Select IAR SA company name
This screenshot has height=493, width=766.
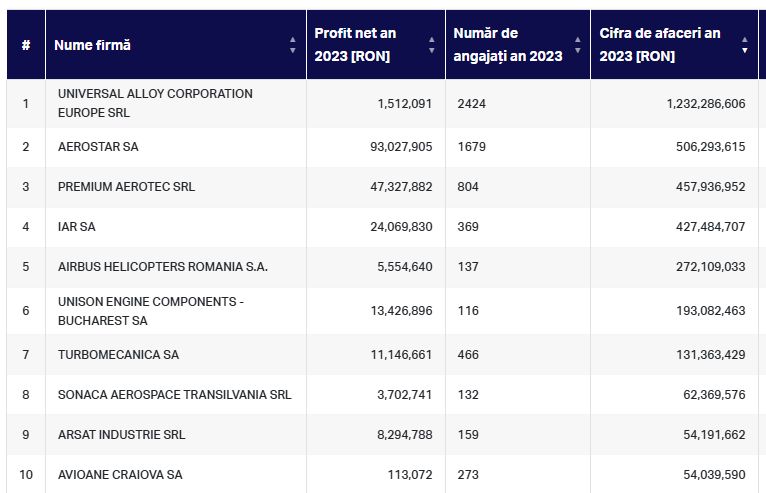[77, 227]
